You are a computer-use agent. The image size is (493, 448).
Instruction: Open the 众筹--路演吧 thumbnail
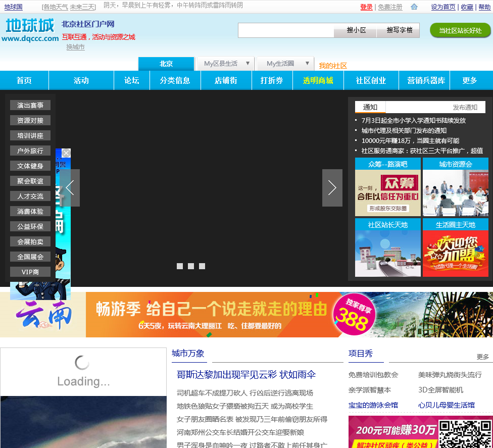[387, 187]
